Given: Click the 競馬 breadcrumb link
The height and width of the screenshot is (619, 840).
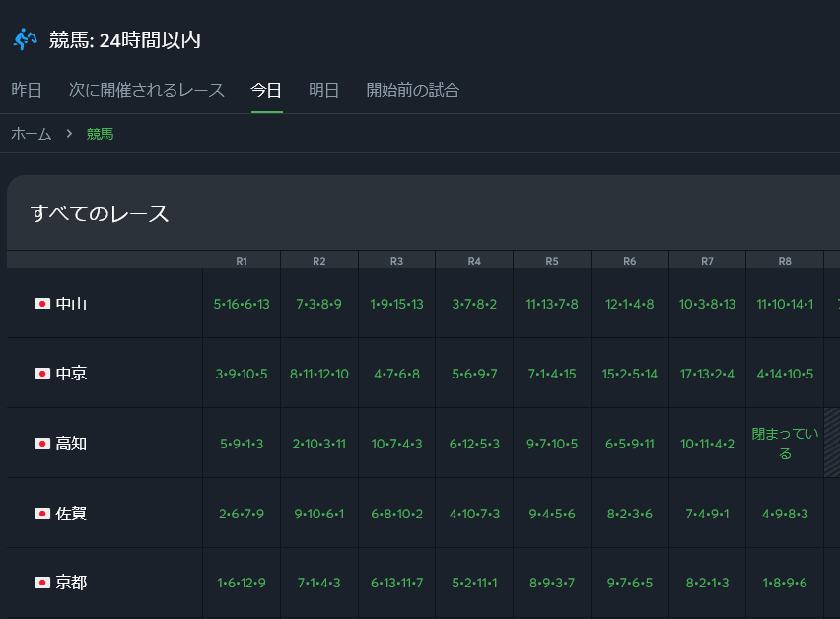Looking at the screenshot, I should 100,134.
